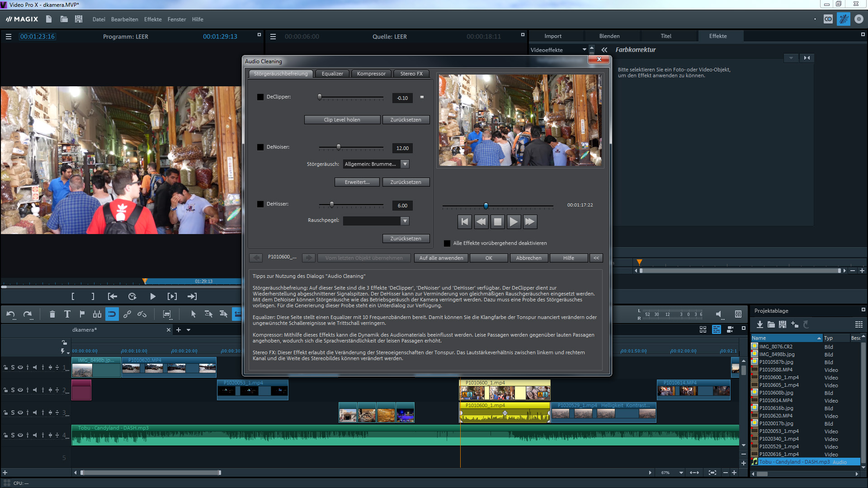Screen dimensions: 868x488
Task: Click the audio mixer icon near level meter
Action: [738, 314]
